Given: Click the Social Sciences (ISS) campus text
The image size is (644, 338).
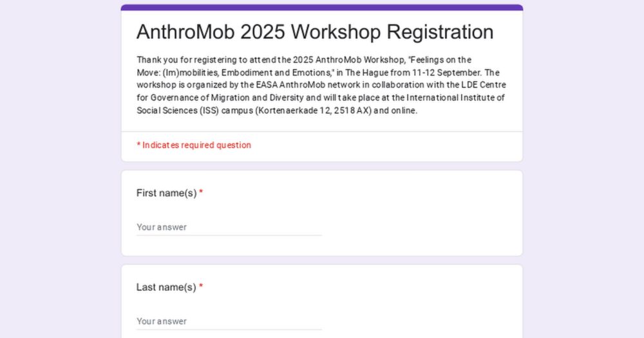Looking at the screenshot, I should pyautogui.click(x=194, y=111).
